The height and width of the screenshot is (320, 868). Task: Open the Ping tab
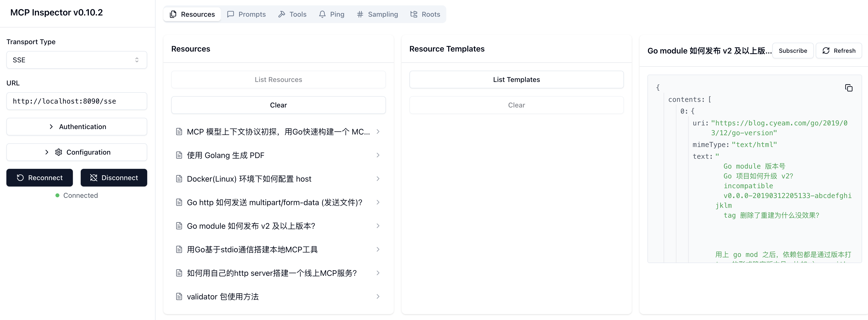331,14
